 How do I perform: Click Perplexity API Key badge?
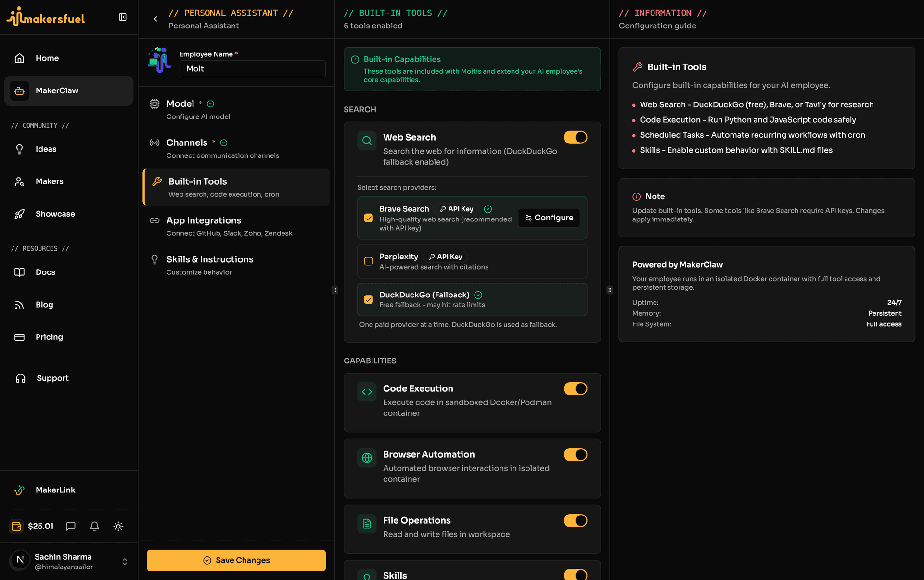tap(445, 257)
